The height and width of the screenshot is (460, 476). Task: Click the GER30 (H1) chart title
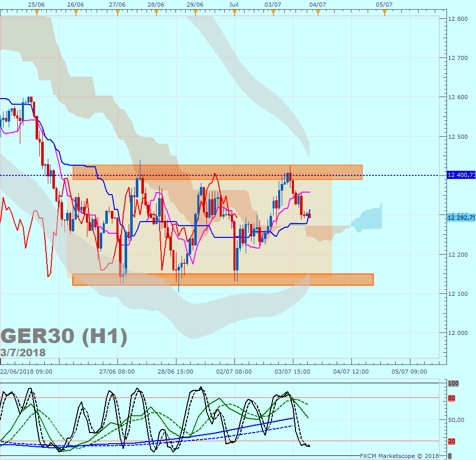(x=64, y=336)
